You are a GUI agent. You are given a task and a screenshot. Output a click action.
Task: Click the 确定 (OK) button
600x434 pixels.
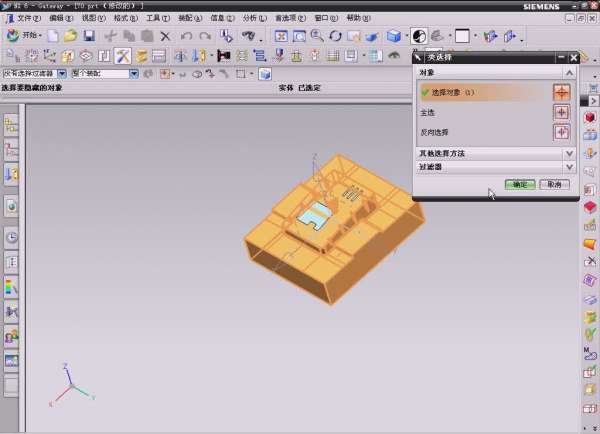click(x=520, y=184)
